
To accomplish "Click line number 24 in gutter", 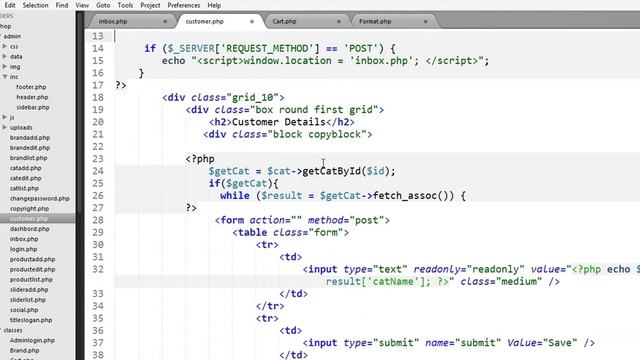I will [x=98, y=171].
